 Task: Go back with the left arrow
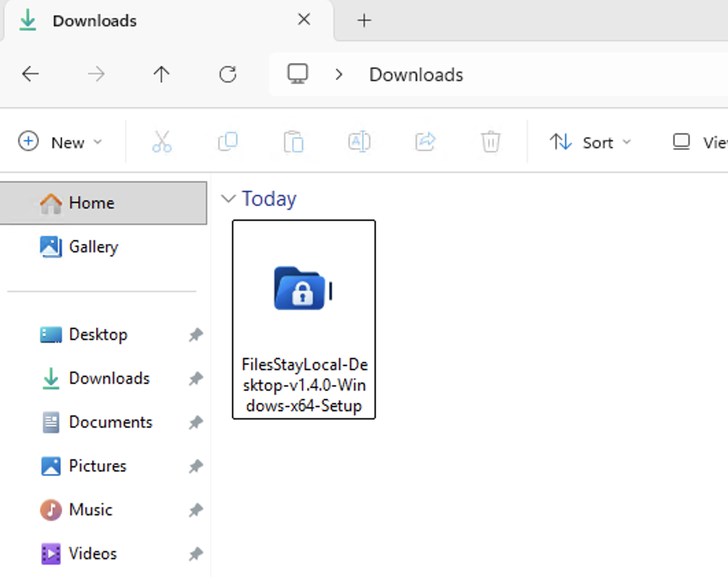pyautogui.click(x=31, y=74)
